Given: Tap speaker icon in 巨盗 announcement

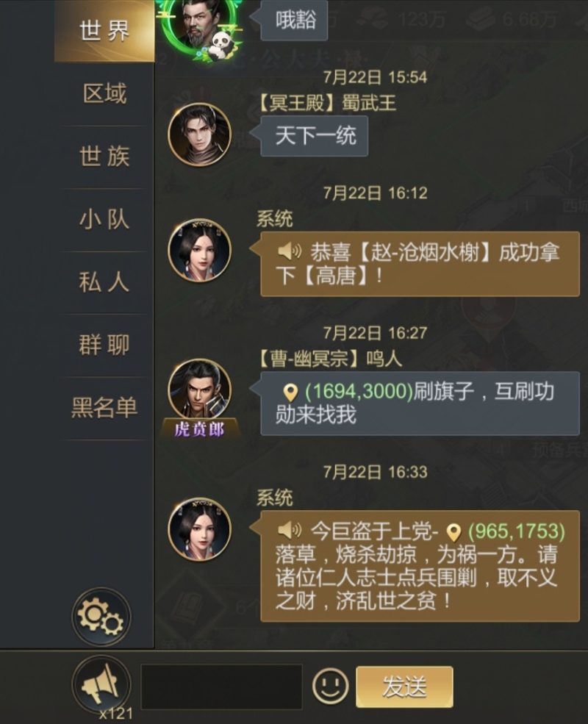Looking at the screenshot, I should (290, 530).
